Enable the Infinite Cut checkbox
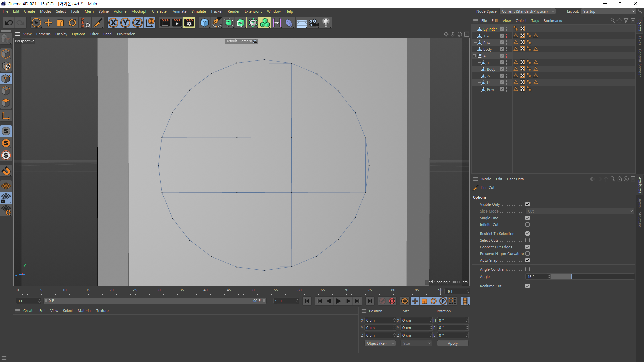The image size is (644, 362). click(x=527, y=225)
